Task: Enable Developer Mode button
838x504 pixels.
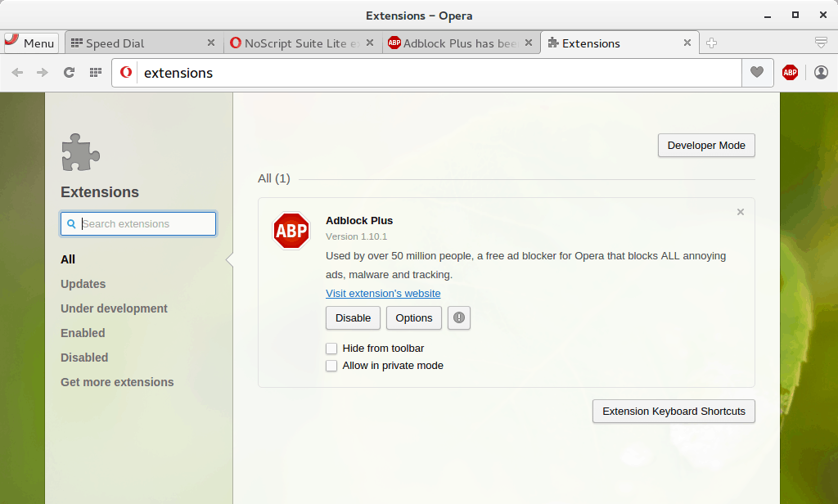Action: tap(706, 146)
